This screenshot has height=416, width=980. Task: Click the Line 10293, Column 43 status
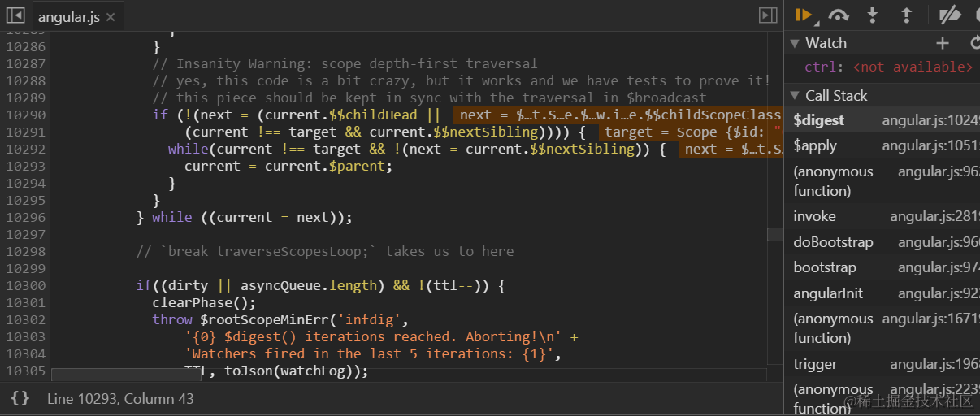coord(120,399)
